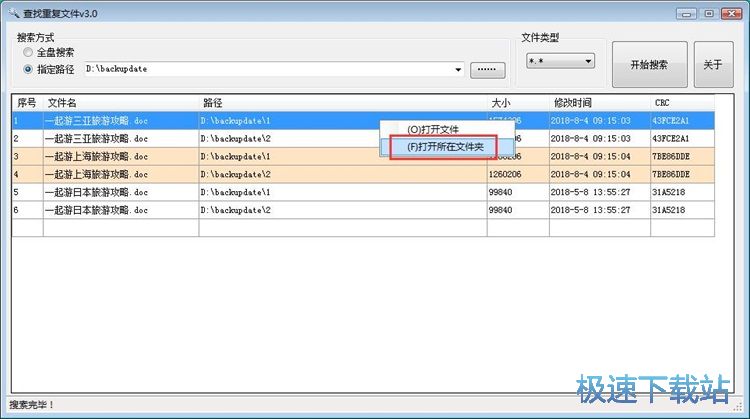Click path D:\backupdate\2 in row 2
The image size is (750, 419).
(x=235, y=139)
